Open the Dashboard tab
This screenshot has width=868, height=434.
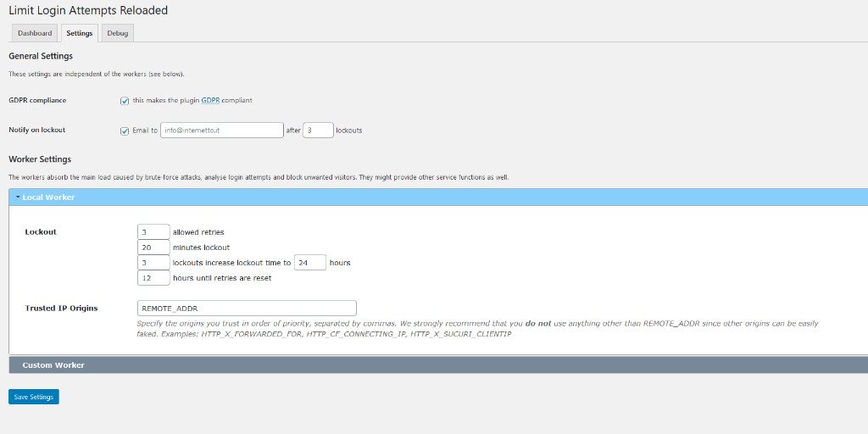34,33
